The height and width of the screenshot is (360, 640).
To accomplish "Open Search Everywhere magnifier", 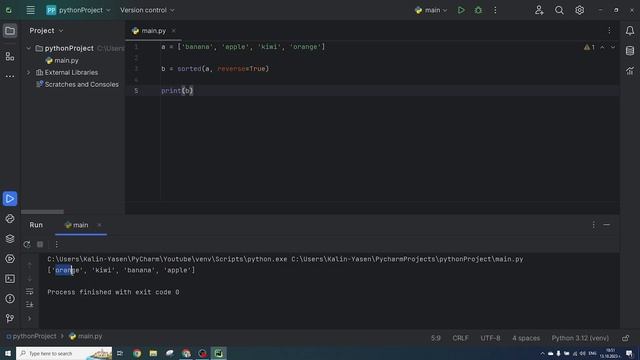I will click(x=559, y=10).
